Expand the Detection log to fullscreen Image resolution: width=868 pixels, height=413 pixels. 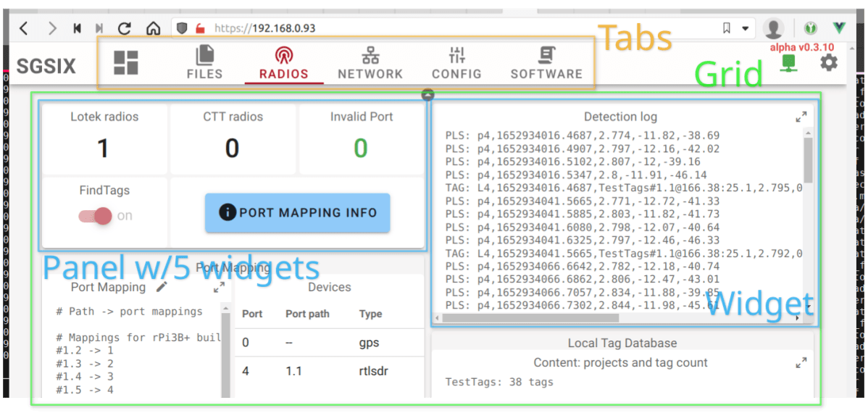(x=801, y=117)
